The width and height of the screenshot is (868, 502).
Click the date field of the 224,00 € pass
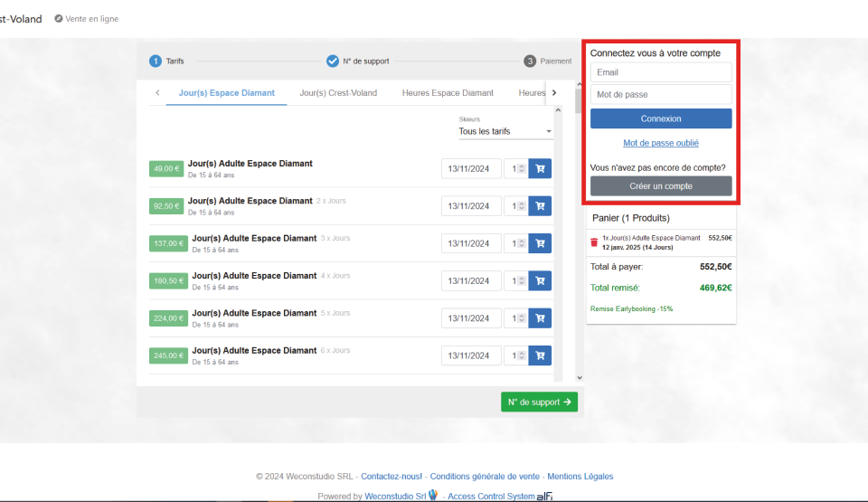[471, 318]
